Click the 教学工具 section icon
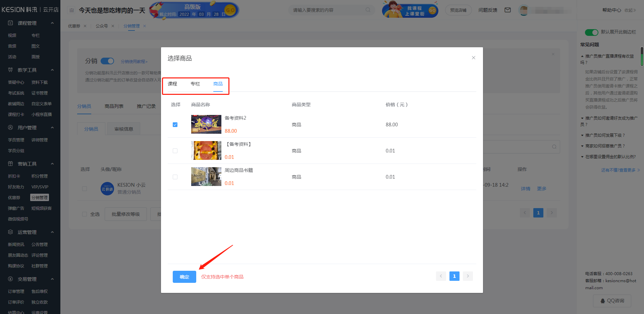Screen dimensions: 644x314 click(10, 70)
